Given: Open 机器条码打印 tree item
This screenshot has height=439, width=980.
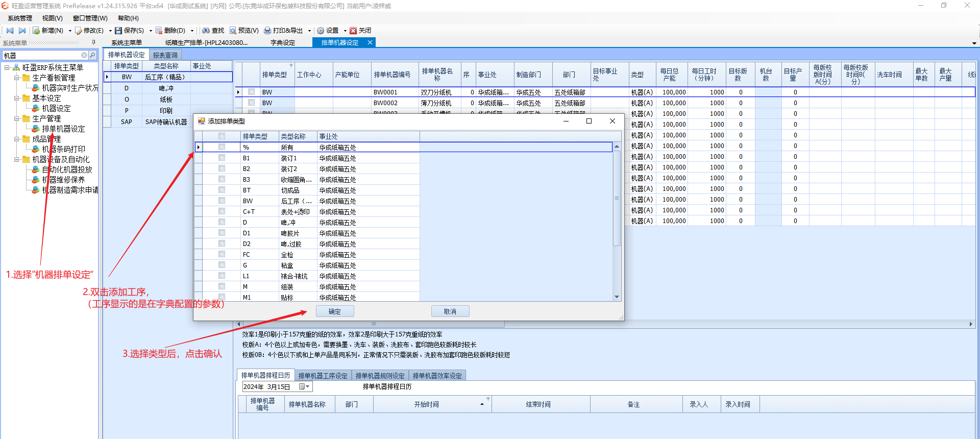Looking at the screenshot, I should (x=63, y=149).
